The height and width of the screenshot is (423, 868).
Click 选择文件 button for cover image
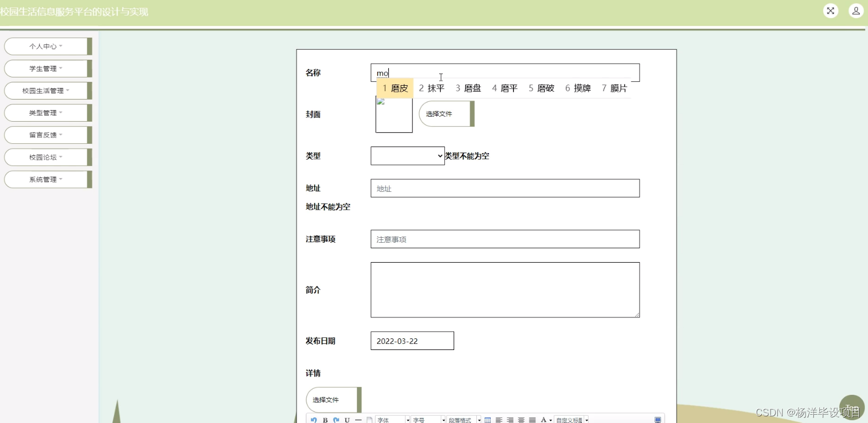tap(446, 114)
